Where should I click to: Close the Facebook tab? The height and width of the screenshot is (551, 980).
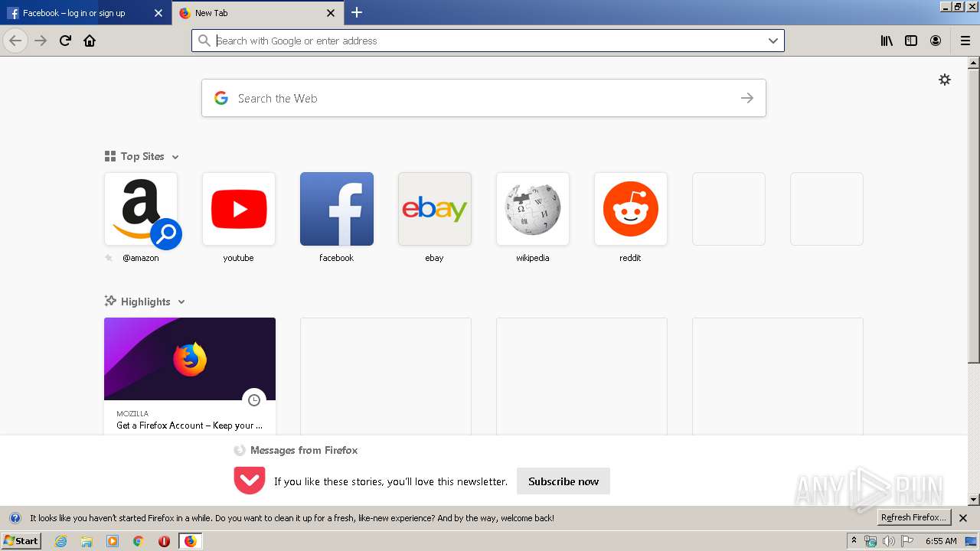click(158, 13)
